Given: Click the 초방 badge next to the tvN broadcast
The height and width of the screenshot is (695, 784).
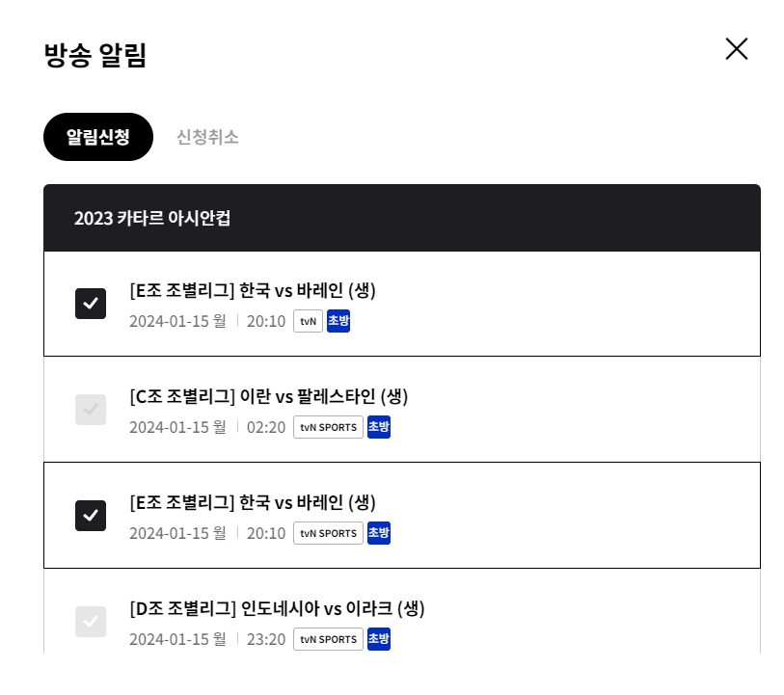Looking at the screenshot, I should (338, 321).
